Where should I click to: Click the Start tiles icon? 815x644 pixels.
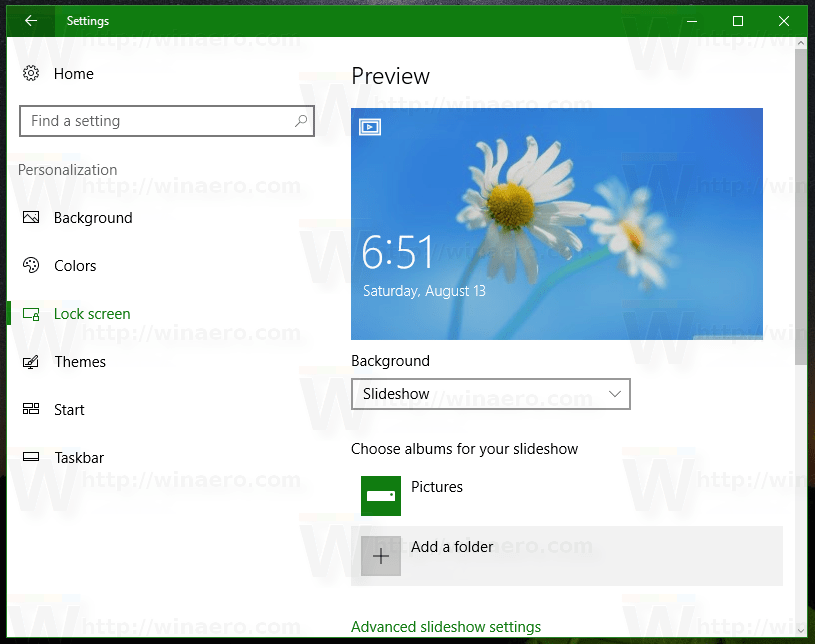pos(31,409)
